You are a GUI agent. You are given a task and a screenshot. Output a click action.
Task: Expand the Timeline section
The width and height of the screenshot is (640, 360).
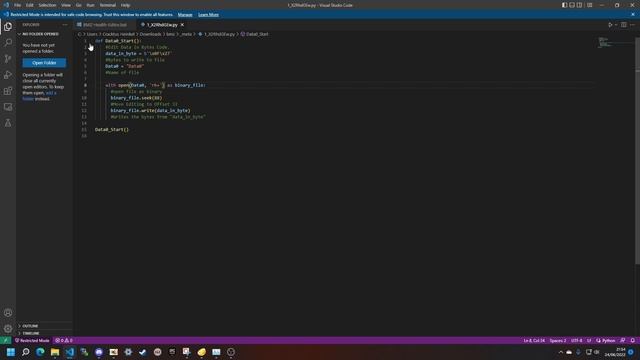pos(31,333)
